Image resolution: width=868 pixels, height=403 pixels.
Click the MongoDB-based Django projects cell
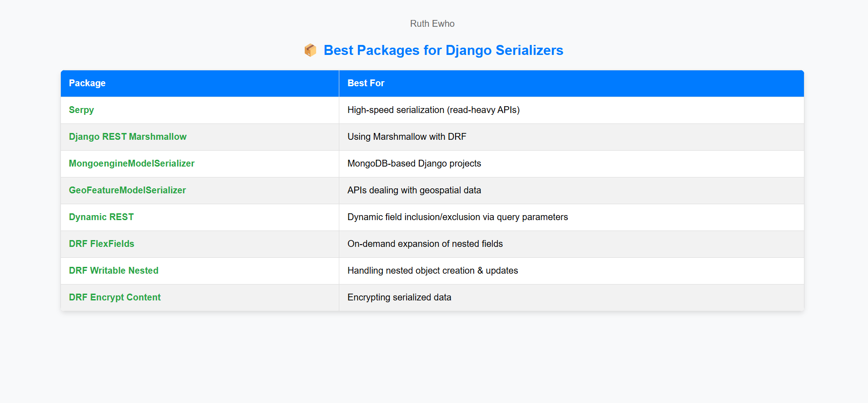coord(571,164)
